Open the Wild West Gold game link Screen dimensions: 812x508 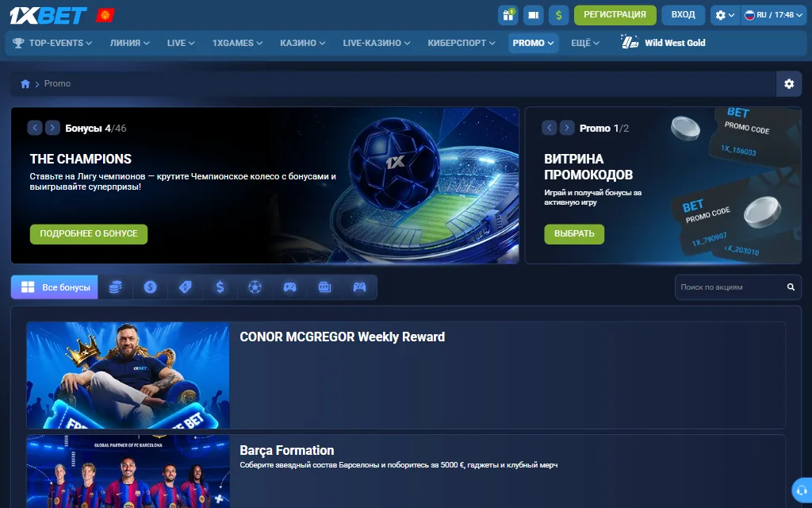pos(664,43)
